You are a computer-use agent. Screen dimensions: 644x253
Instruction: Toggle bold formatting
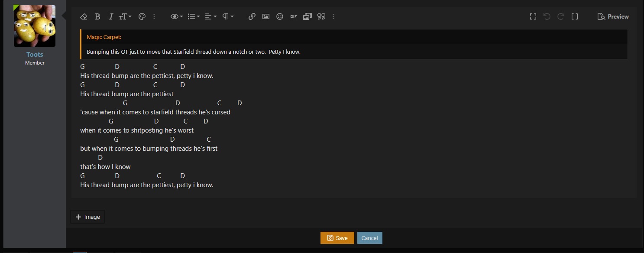tap(97, 16)
